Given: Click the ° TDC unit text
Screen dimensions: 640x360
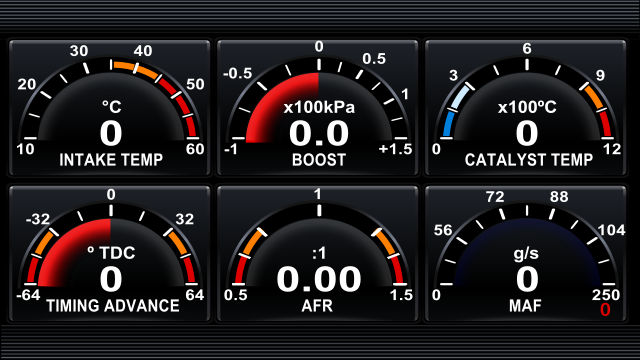Looking at the screenshot, I should pyautogui.click(x=111, y=253).
